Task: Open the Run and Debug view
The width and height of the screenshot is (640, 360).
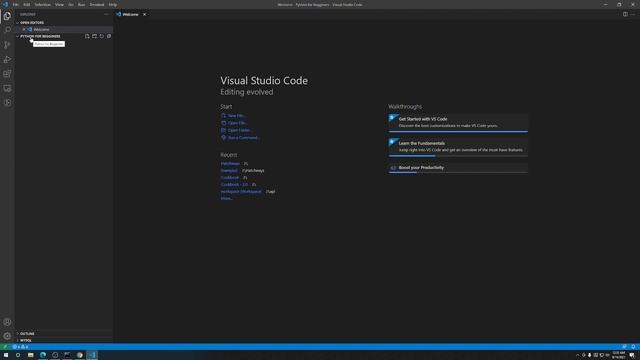Action: click(x=7, y=60)
